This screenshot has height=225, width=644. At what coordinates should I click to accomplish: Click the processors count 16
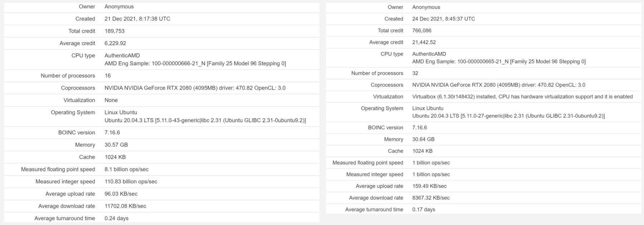coord(108,76)
